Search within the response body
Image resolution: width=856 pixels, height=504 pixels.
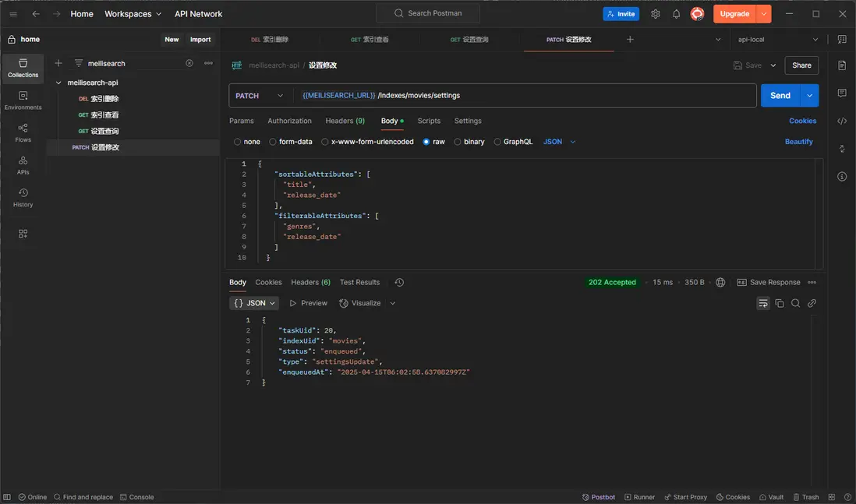tap(795, 303)
